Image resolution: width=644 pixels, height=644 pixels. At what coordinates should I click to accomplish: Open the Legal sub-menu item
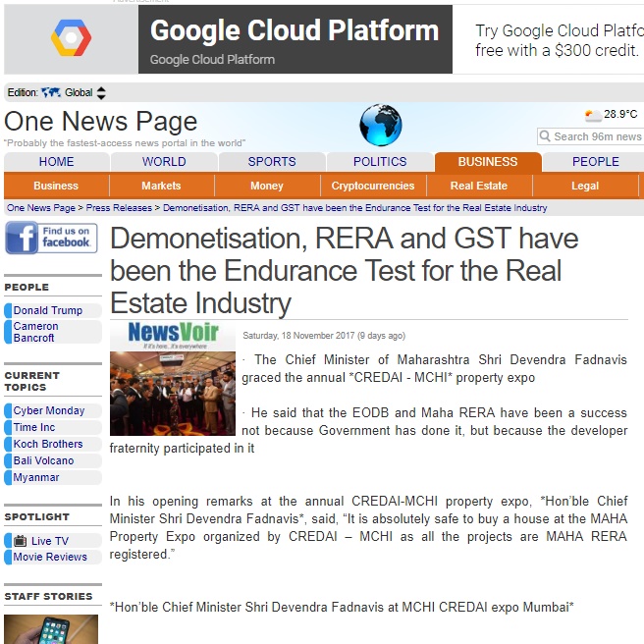coord(585,186)
